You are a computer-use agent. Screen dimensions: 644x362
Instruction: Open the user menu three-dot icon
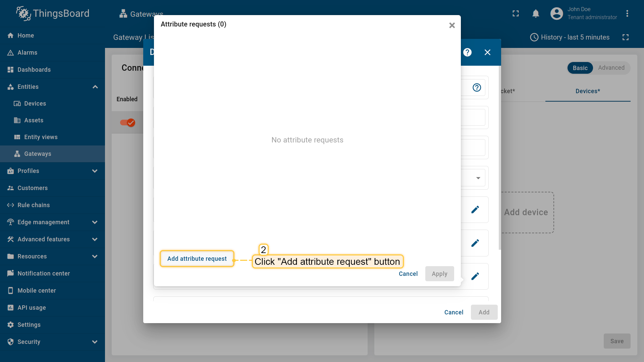(x=627, y=13)
